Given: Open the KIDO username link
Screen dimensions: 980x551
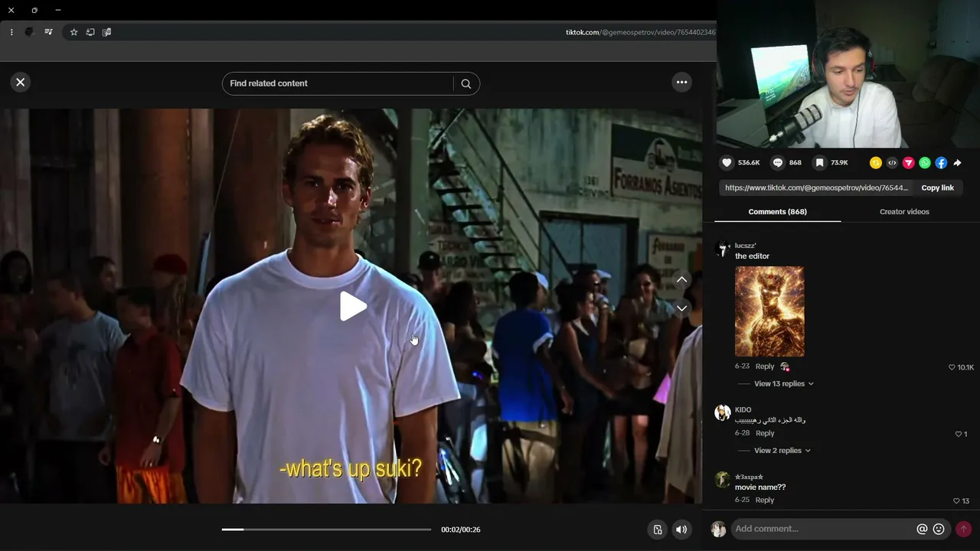Looking at the screenshot, I should pos(743,409).
